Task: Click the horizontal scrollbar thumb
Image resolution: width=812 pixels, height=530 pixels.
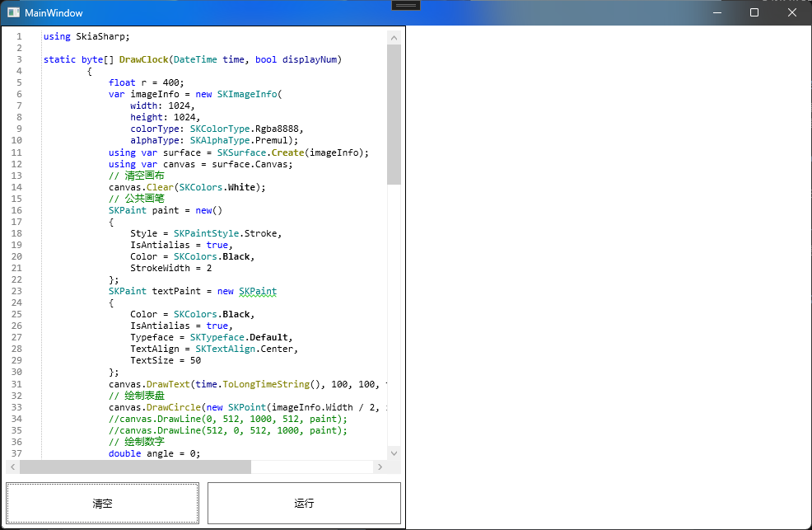Action: click(x=135, y=467)
